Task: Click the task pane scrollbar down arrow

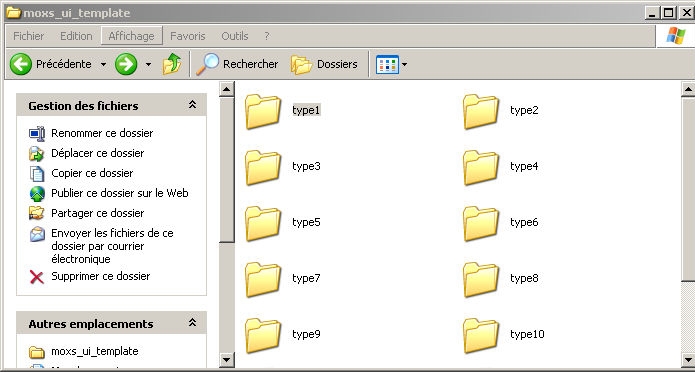Action: [227, 359]
